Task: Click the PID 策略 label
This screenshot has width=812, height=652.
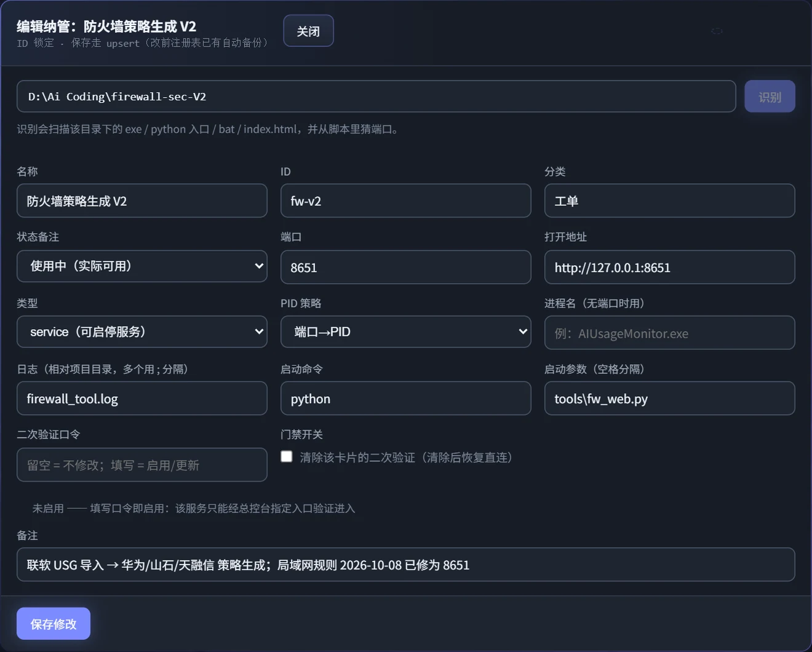Action: pos(301,303)
